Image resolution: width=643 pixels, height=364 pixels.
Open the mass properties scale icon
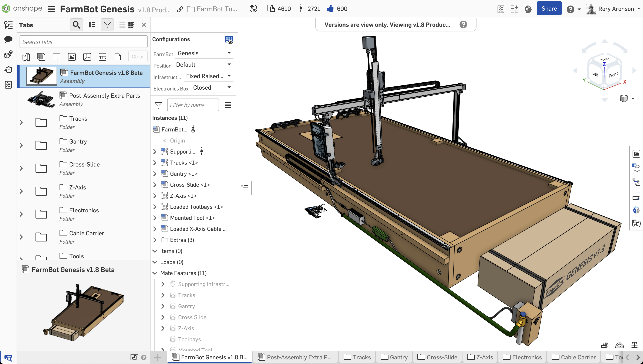point(634,345)
